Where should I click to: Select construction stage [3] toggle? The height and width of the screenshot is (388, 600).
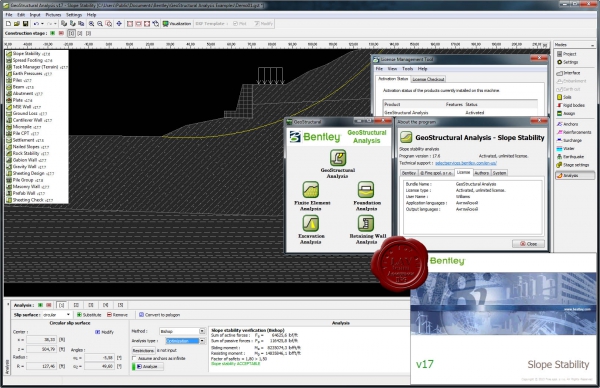pos(88,33)
